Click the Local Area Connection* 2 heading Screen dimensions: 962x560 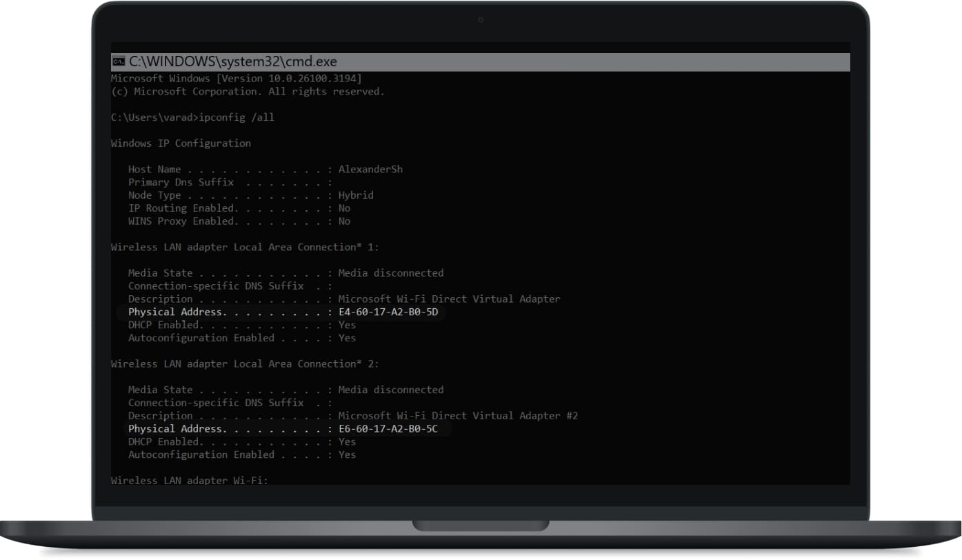point(245,364)
